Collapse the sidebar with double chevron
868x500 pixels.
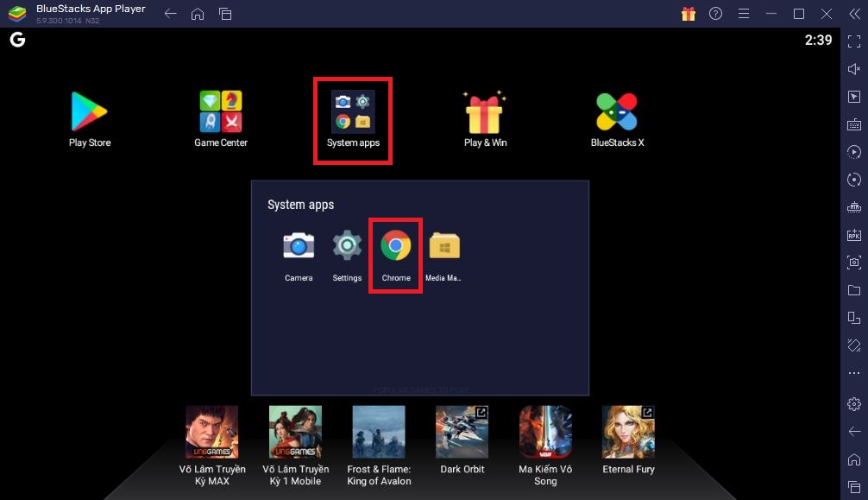[854, 14]
